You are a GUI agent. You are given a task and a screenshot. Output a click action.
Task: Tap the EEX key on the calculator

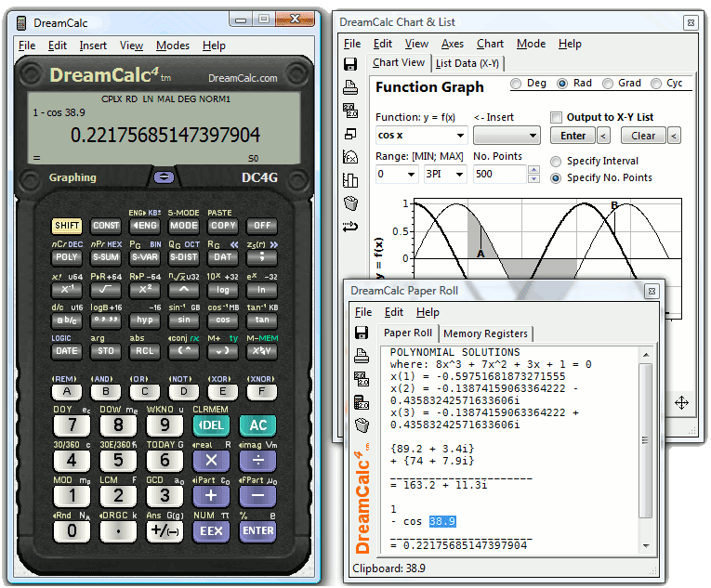[x=211, y=531]
